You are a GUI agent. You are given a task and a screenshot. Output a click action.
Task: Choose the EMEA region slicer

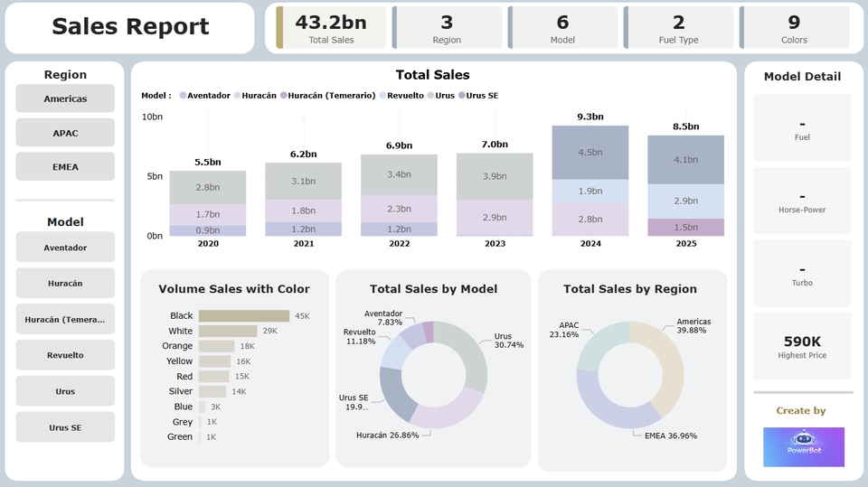65,166
